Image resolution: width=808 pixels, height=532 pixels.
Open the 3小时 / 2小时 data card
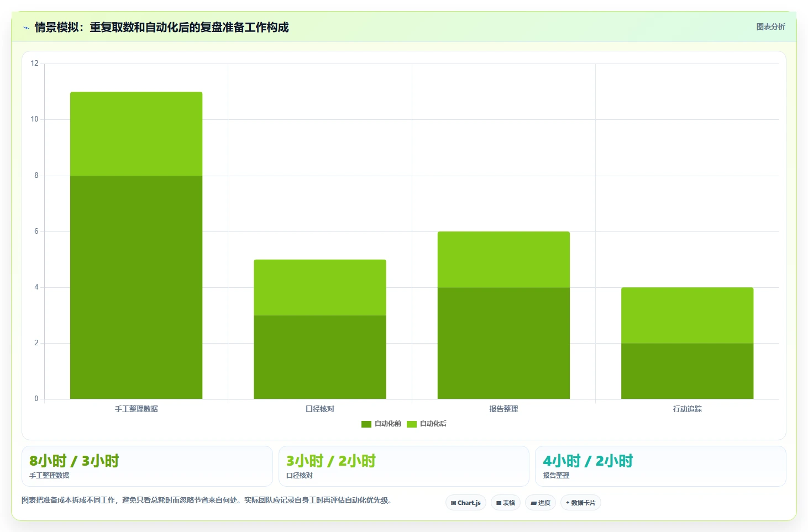pos(404,466)
